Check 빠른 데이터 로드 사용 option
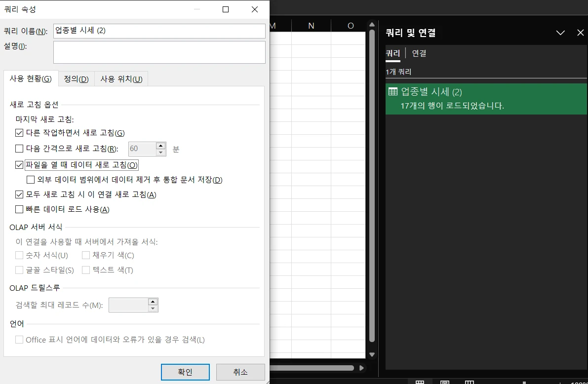 (19, 209)
